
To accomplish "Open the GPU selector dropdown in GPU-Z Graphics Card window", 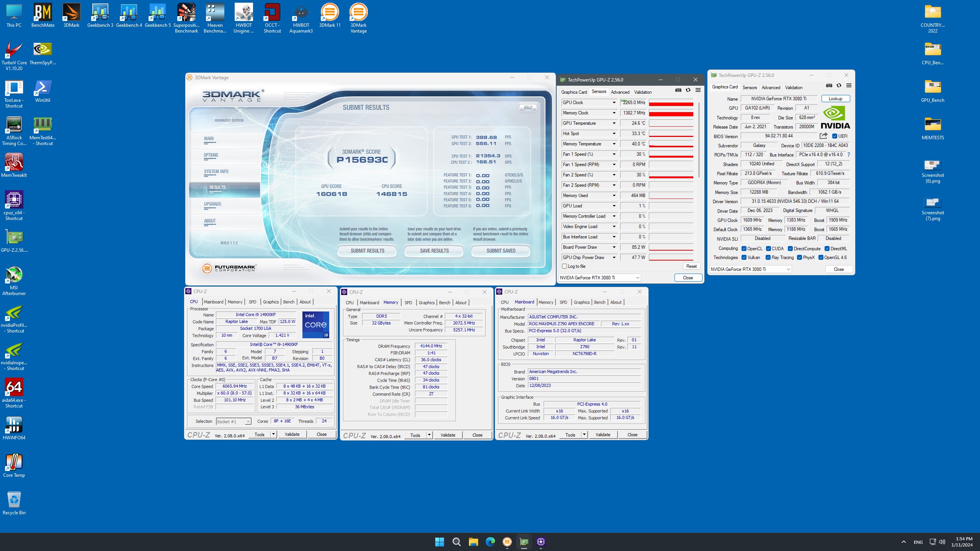I will coord(750,269).
